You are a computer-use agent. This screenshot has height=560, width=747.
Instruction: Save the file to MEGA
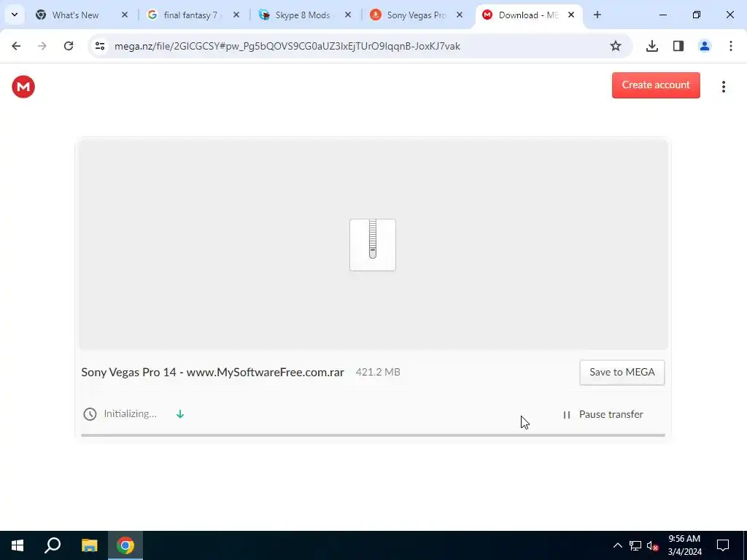pyautogui.click(x=622, y=373)
